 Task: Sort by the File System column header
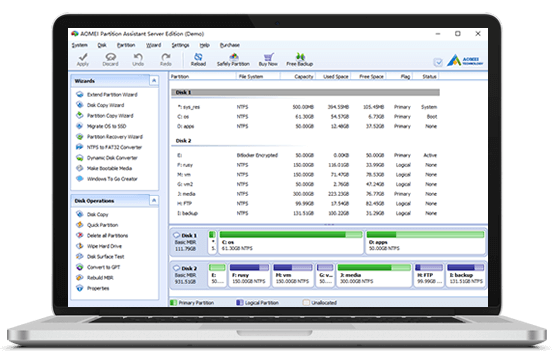(x=258, y=76)
